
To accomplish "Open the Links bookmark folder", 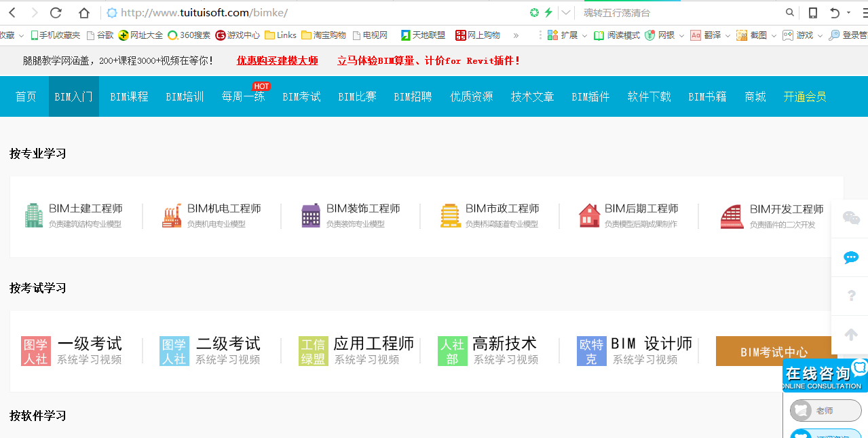I will tap(281, 35).
